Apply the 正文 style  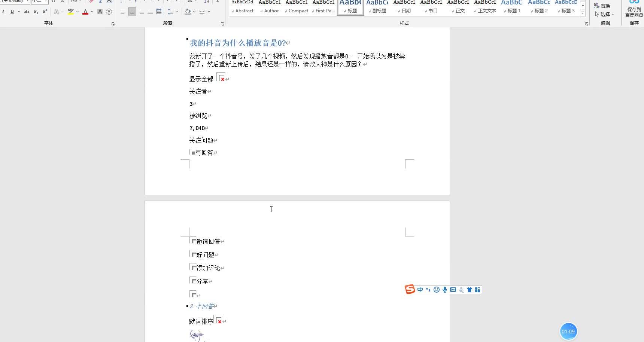[x=458, y=7]
